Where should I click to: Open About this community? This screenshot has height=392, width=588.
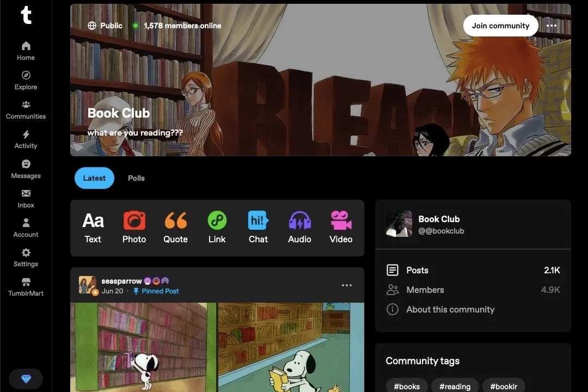450,309
